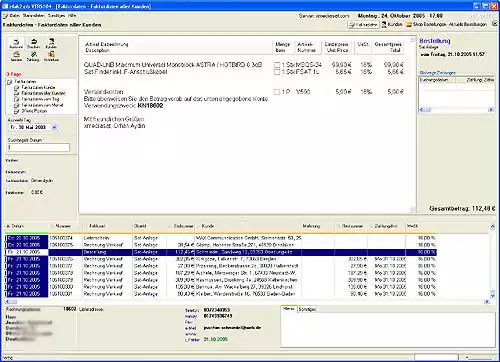The width and height of the screenshot is (500, 362).
Task: Click the envelope icon at top right
Action: click(495, 24)
